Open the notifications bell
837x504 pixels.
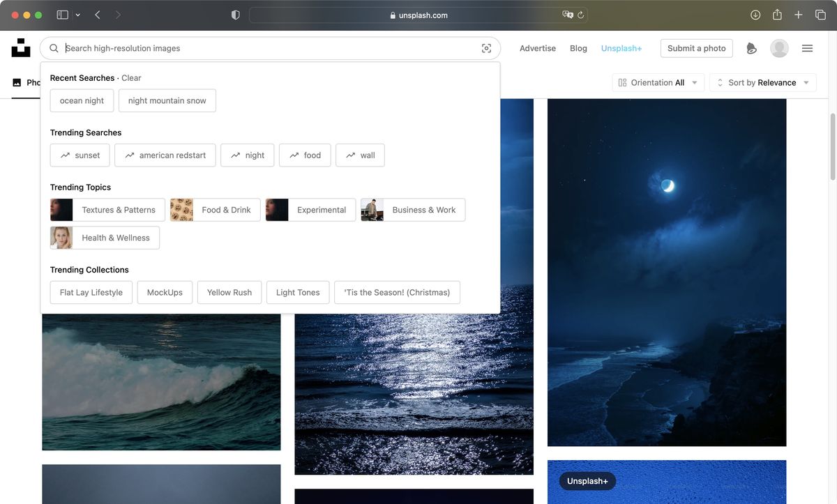point(751,48)
